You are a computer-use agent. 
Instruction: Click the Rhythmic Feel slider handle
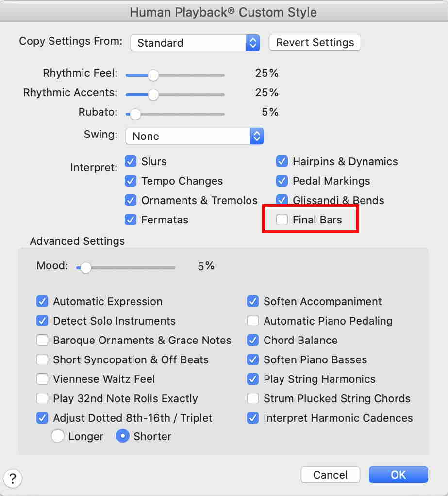(x=153, y=75)
